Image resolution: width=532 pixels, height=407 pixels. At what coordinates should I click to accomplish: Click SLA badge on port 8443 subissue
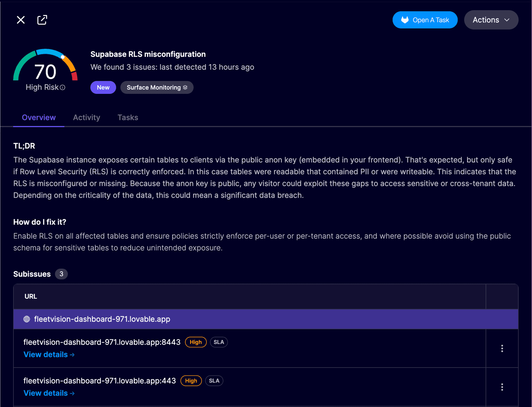(219, 342)
